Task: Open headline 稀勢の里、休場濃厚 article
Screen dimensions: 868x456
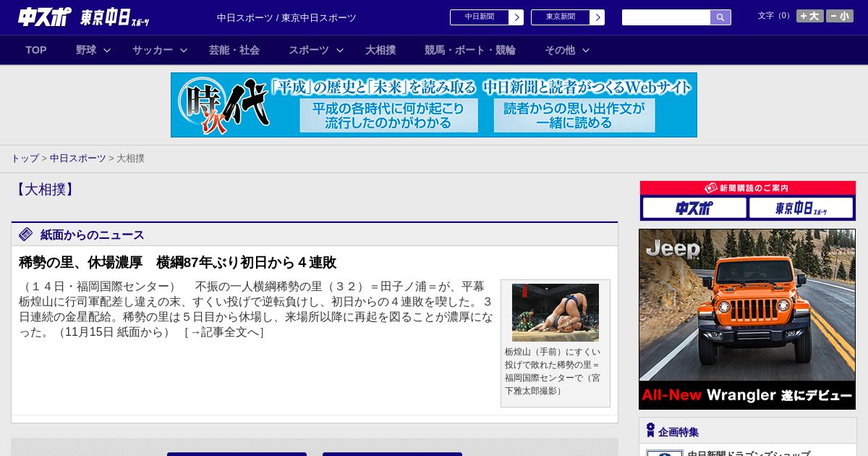Action: pyautogui.click(x=178, y=262)
